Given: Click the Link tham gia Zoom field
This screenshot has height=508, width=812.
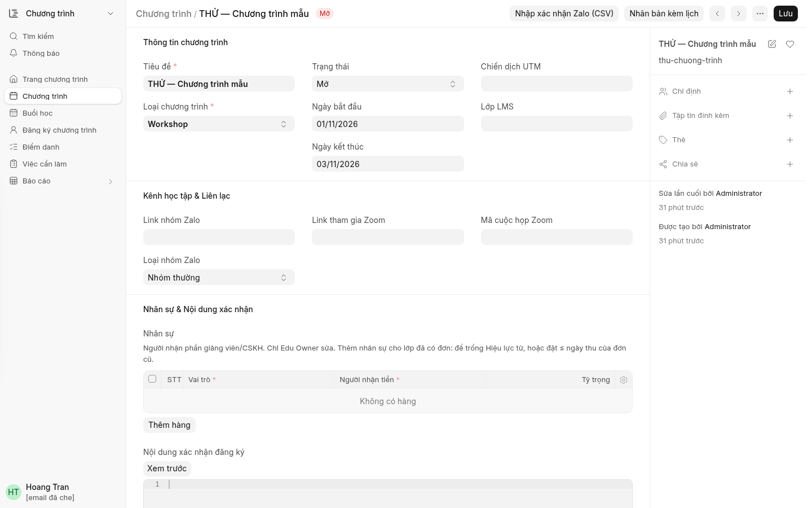Looking at the screenshot, I should tap(388, 237).
